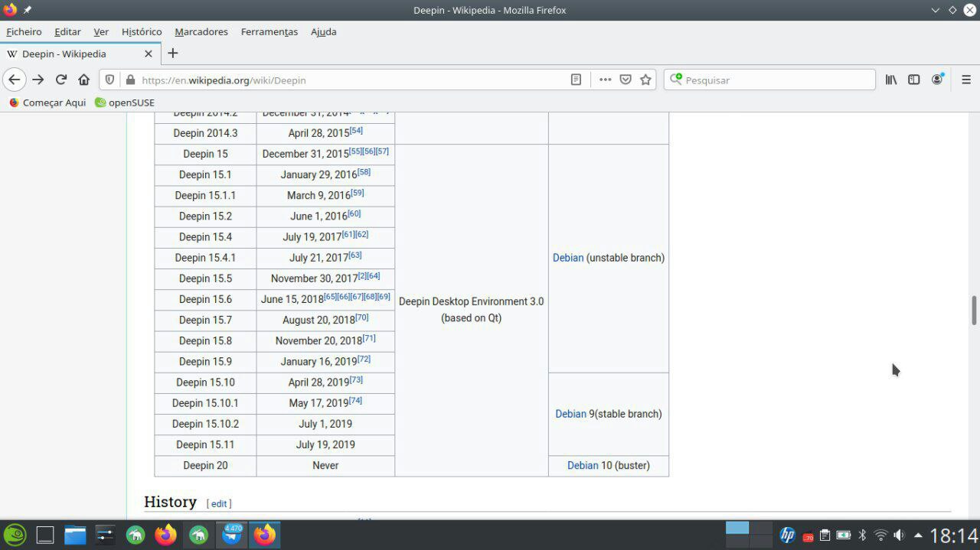
Task: Check the battery status tray icon
Action: [x=843, y=535]
